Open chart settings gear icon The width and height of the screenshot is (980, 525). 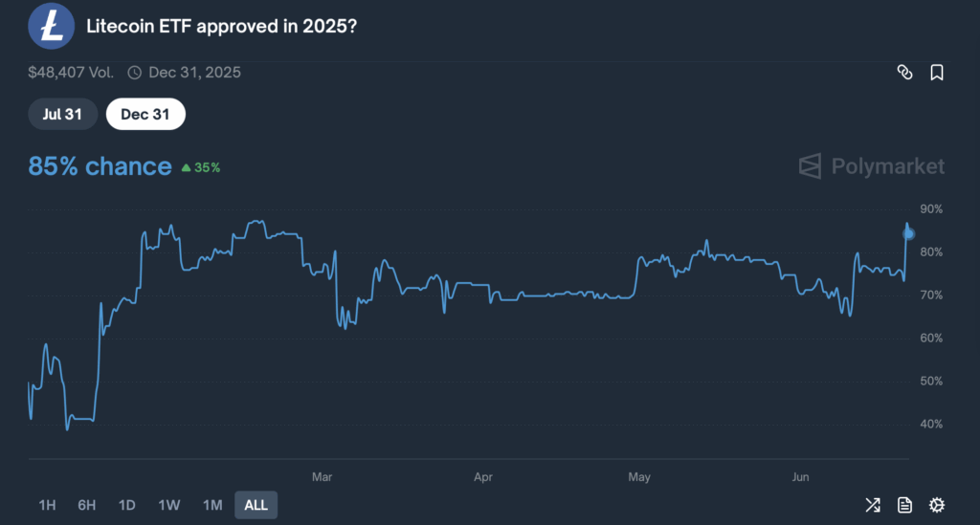tap(937, 505)
